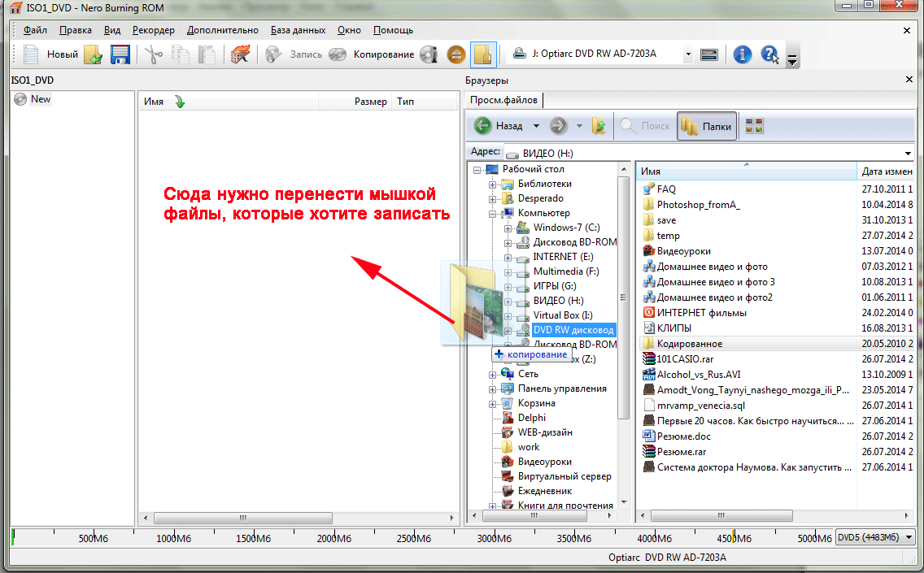Sort compilation by Имя column

(x=228, y=102)
